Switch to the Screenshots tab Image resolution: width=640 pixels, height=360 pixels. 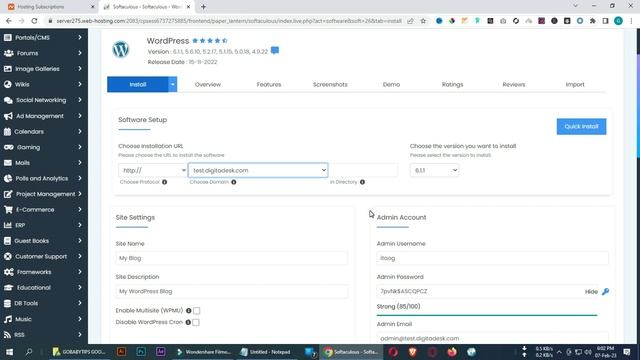click(330, 84)
